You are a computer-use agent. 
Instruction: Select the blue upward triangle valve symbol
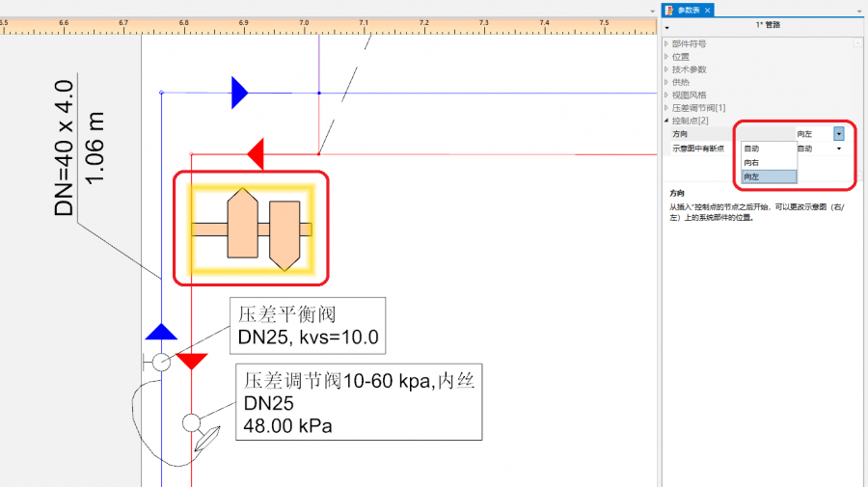161,332
